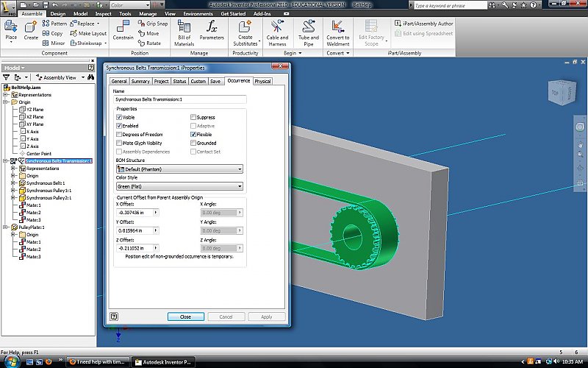Enable Degrees of Freedom checkbox
This screenshot has width=588, height=368.
119,135
